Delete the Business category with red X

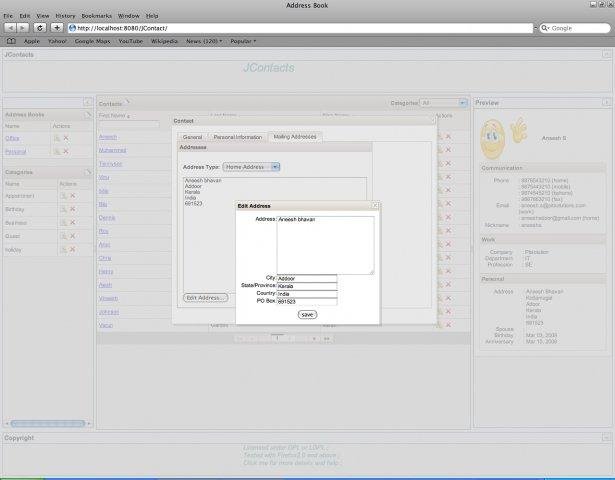coord(73,222)
